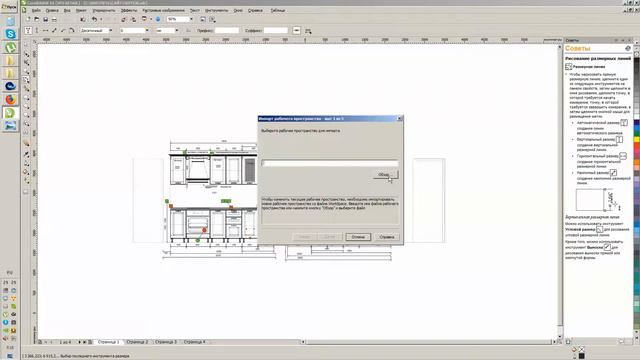Click the Undo arrow icon

coord(94,19)
